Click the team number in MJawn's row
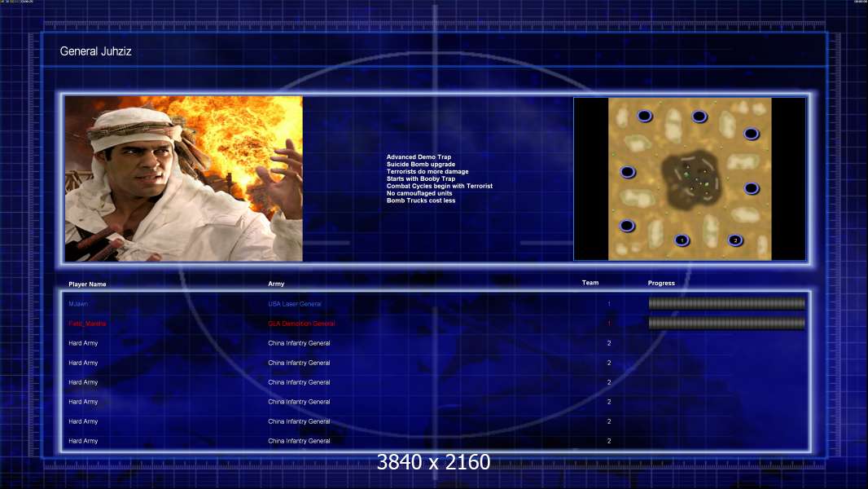The width and height of the screenshot is (868, 489). coord(609,304)
